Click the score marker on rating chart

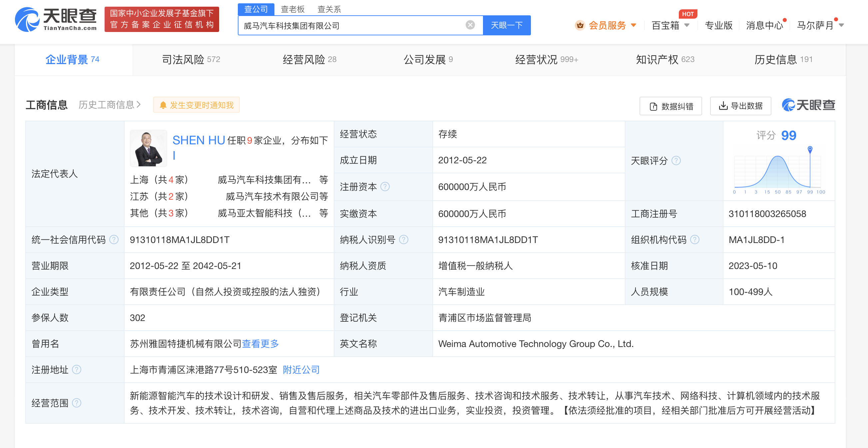(x=810, y=149)
